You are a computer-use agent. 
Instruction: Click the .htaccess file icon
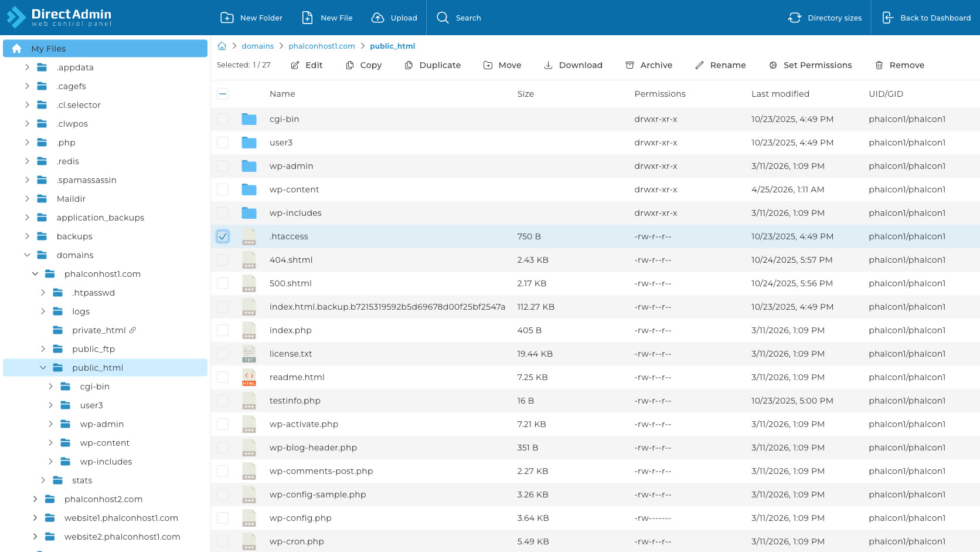pos(249,236)
